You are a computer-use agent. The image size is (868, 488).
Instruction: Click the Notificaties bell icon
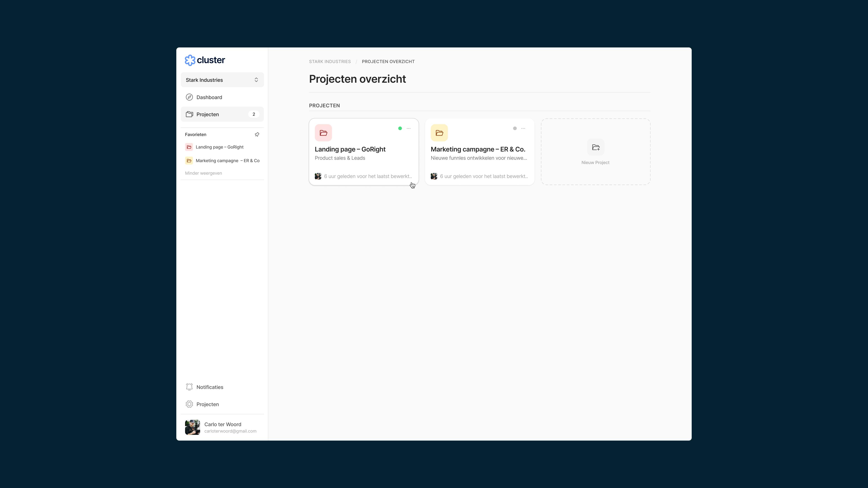189,387
